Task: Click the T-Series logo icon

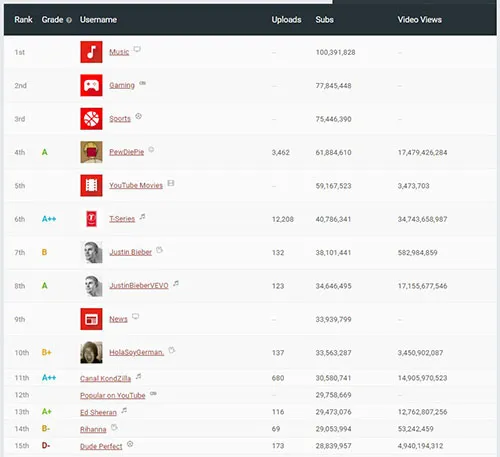Action: point(91,219)
